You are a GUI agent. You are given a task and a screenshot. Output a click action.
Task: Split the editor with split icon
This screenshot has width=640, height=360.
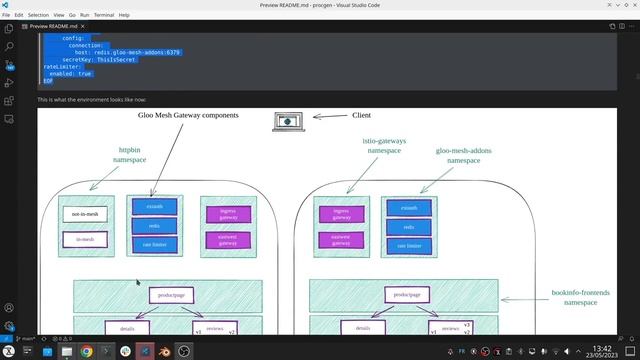coord(622,26)
